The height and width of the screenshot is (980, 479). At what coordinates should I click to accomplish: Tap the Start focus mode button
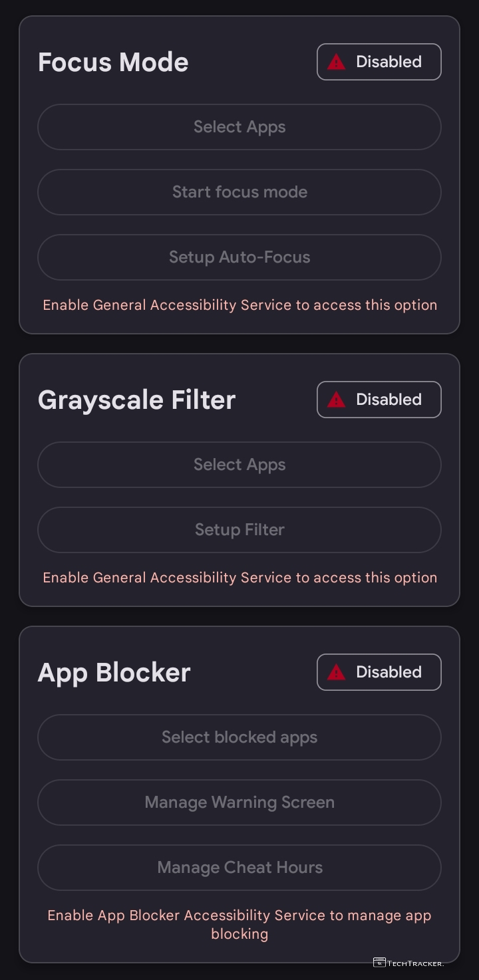click(x=239, y=192)
